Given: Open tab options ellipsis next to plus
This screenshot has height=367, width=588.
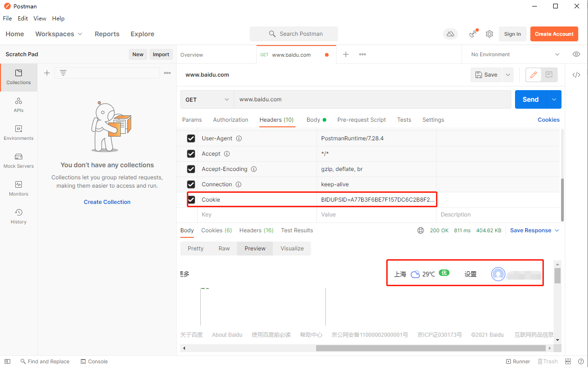Looking at the screenshot, I should point(363,54).
